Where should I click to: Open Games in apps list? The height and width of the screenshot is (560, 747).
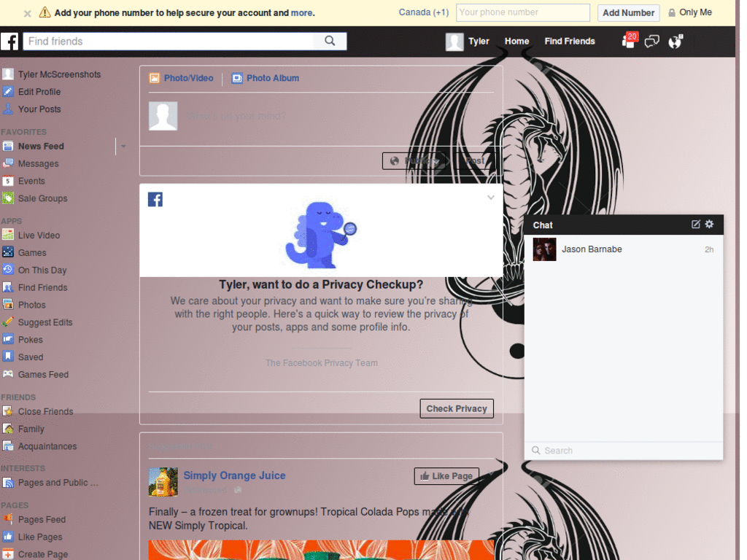coord(24,252)
